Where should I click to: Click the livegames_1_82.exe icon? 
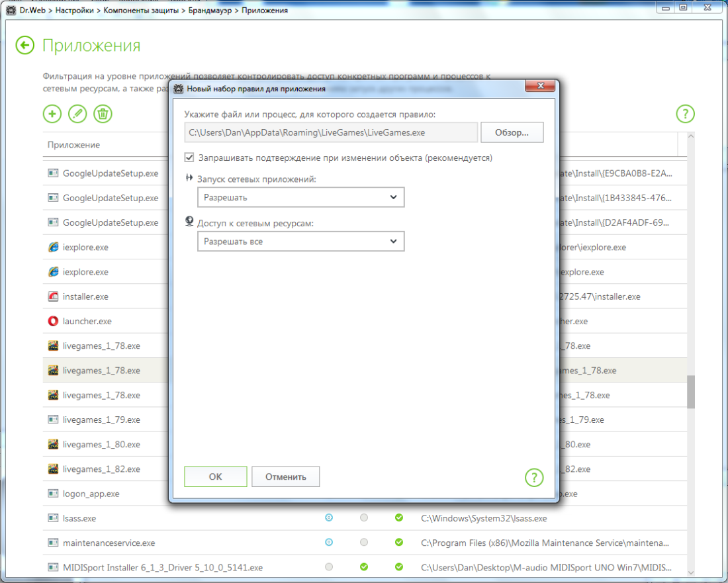coord(54,469)
